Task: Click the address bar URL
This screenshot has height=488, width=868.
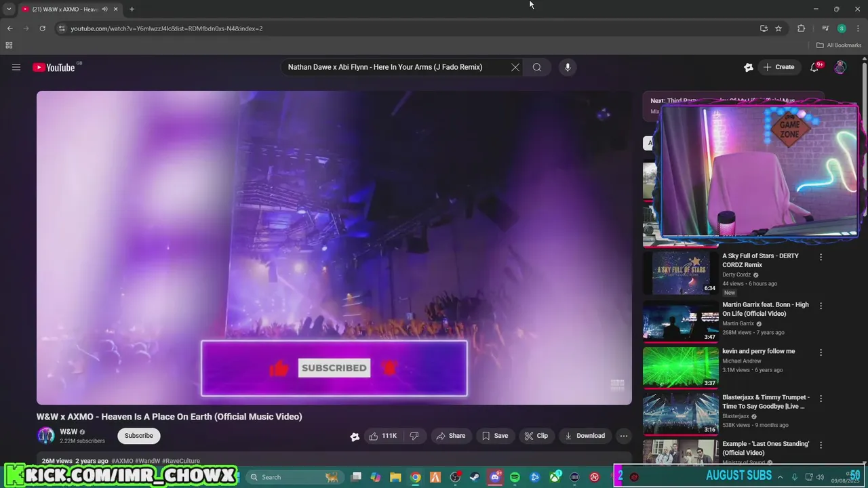Action: coord(167,28)
